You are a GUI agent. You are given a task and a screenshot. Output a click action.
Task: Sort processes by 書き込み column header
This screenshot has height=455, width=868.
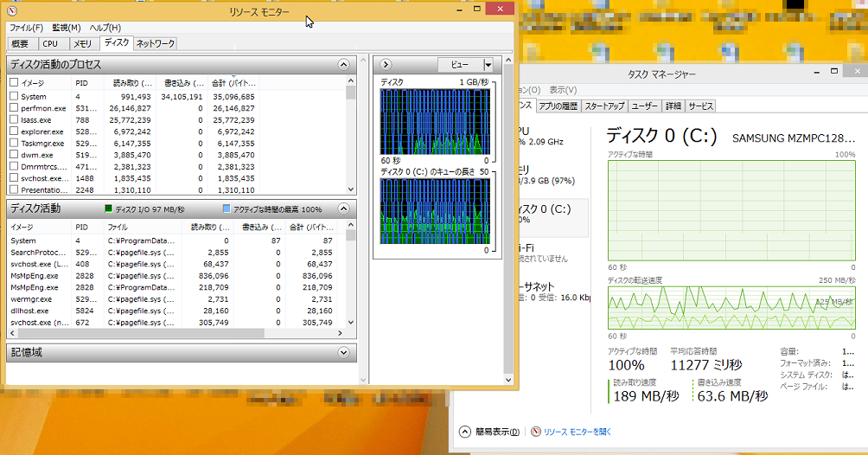182,83
